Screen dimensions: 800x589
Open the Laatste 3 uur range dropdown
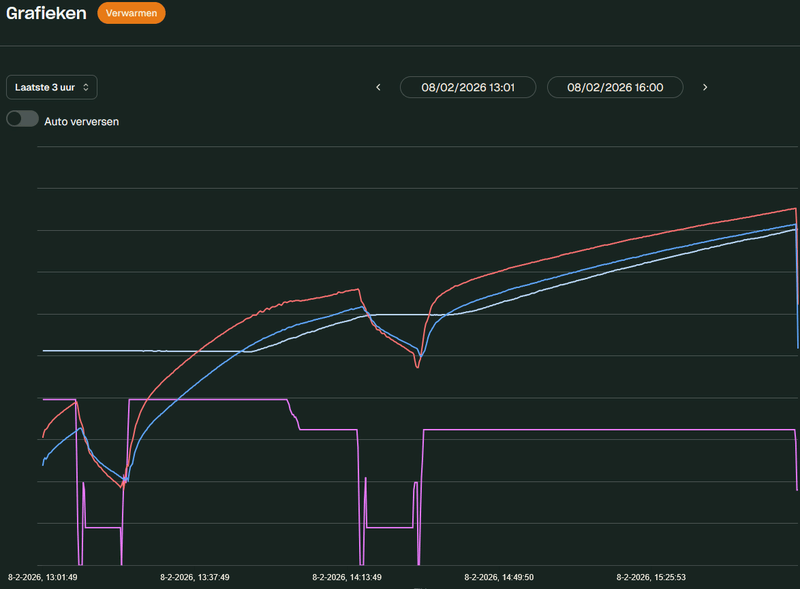(52, 87)
